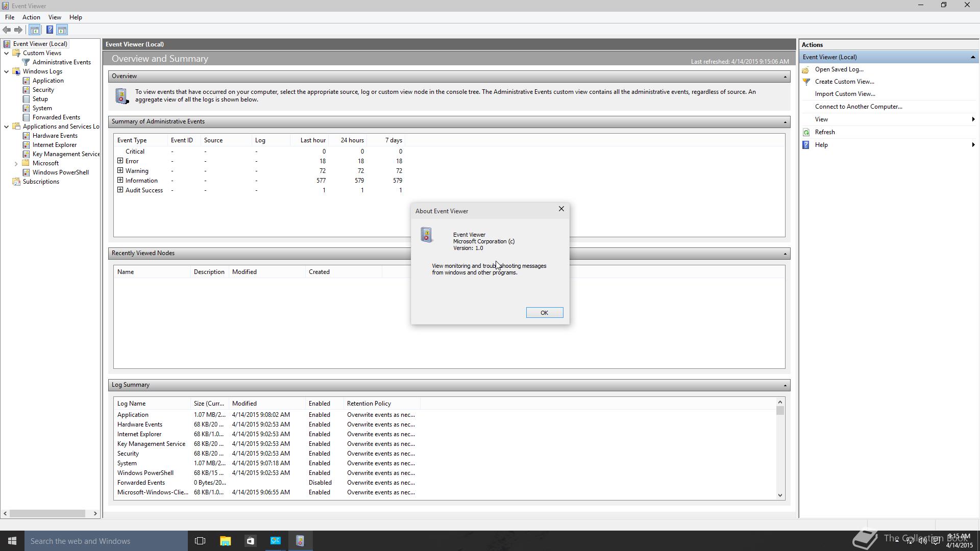Sort Log Summary by Retention Policy
The width and height of the screenshot is (980, 551).
(x=381, y=404)
